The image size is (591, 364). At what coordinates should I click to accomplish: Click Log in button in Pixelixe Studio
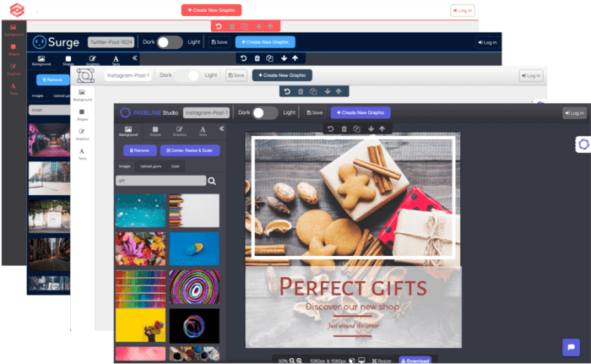point(574,113)
